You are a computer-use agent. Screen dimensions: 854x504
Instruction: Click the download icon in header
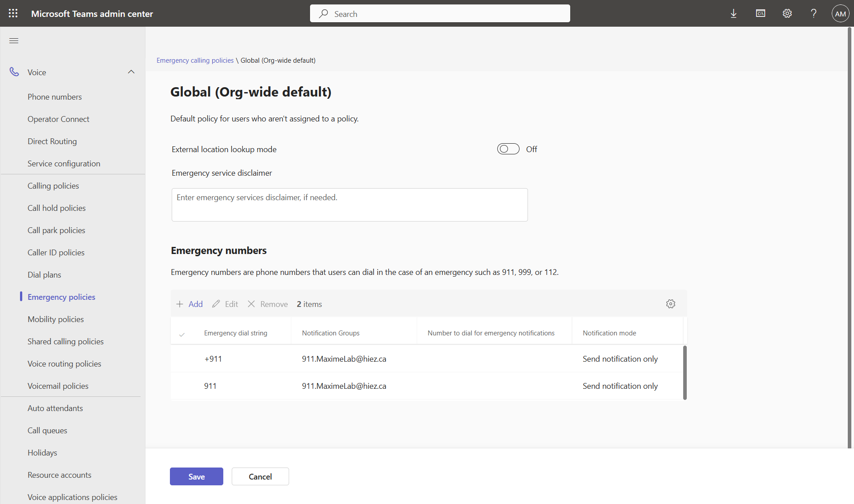pos(733,13)
